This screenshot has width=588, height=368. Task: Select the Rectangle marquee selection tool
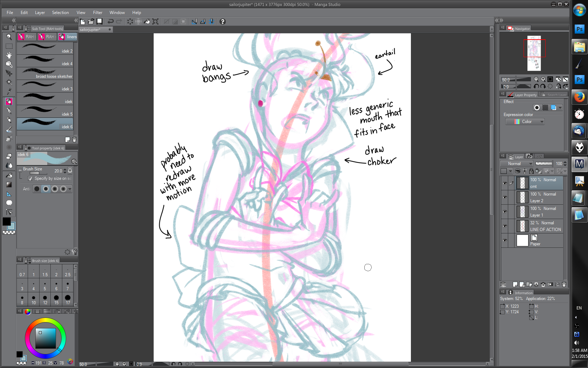point(9,46)
